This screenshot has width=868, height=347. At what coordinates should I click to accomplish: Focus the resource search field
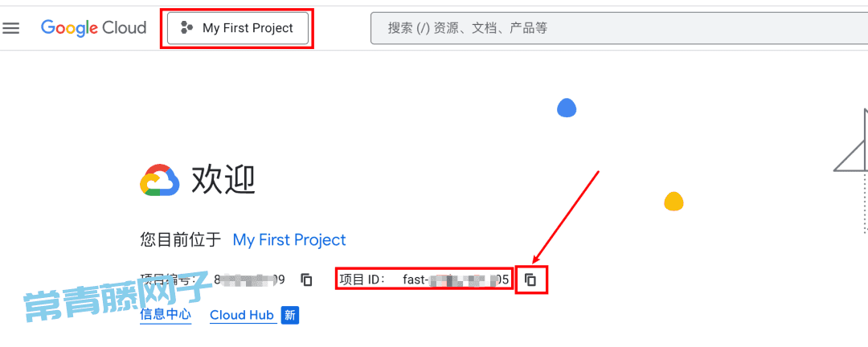pyautogui.click(x=619, y=27)
